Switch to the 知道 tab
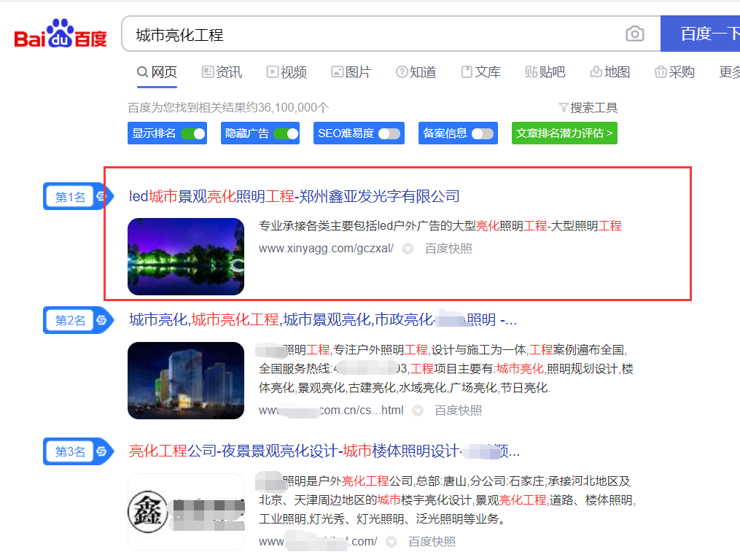 tap(416, 72)
